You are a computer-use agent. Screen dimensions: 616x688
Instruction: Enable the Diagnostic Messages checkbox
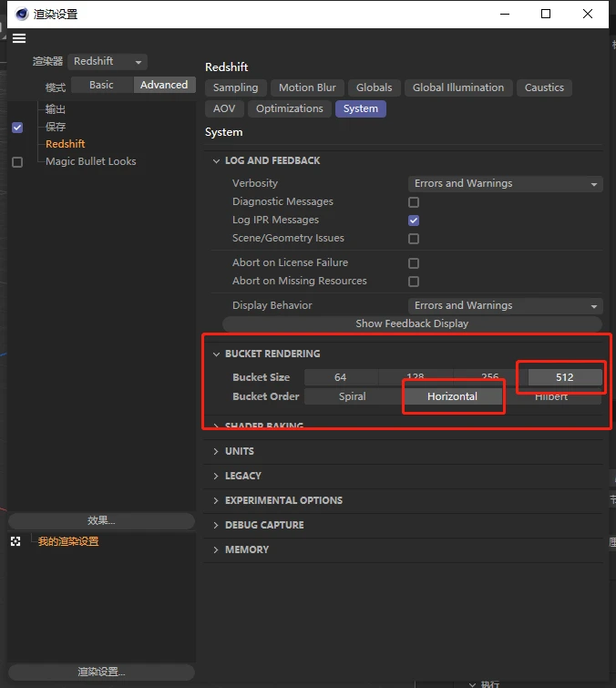click(x=414, y=202)
